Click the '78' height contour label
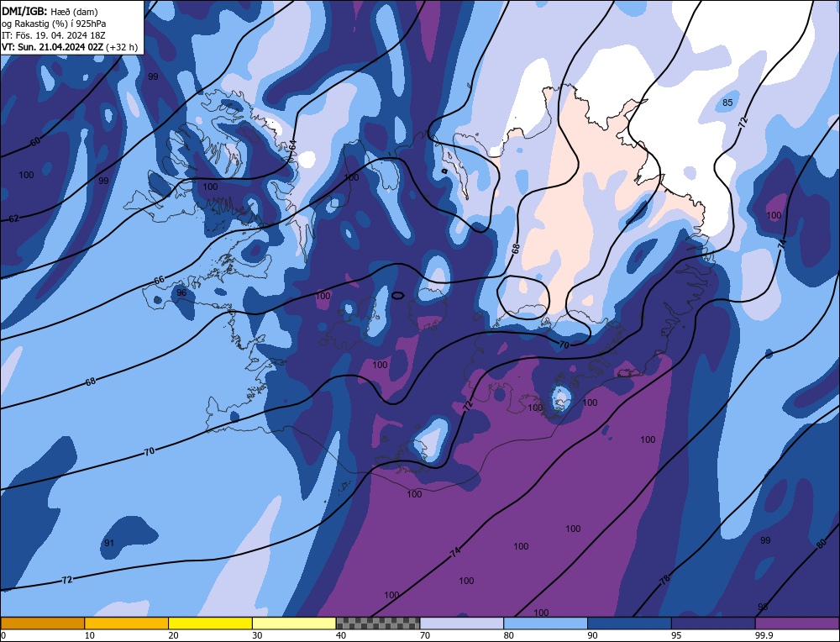This screenshot has height=642, width=840. [x=664, y=580]
